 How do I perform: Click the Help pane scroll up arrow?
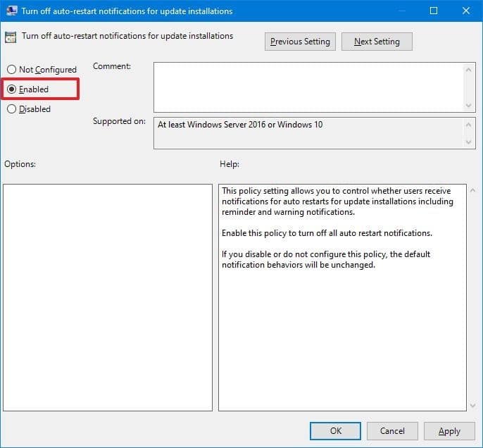click(x=473, y=190)
